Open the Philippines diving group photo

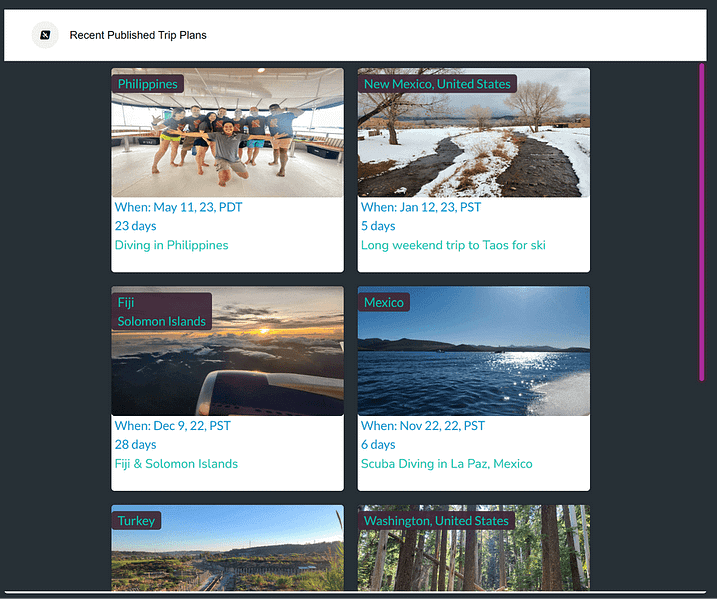227,133
